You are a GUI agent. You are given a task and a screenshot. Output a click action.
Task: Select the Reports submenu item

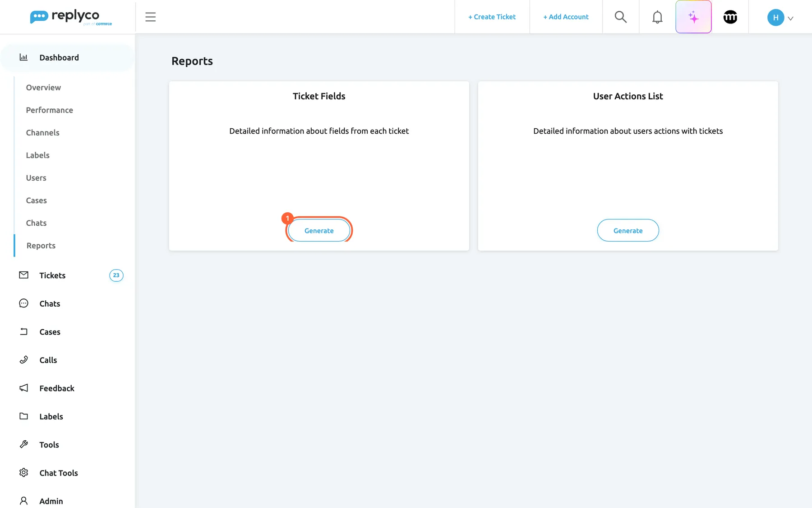[x=41, y=246]
